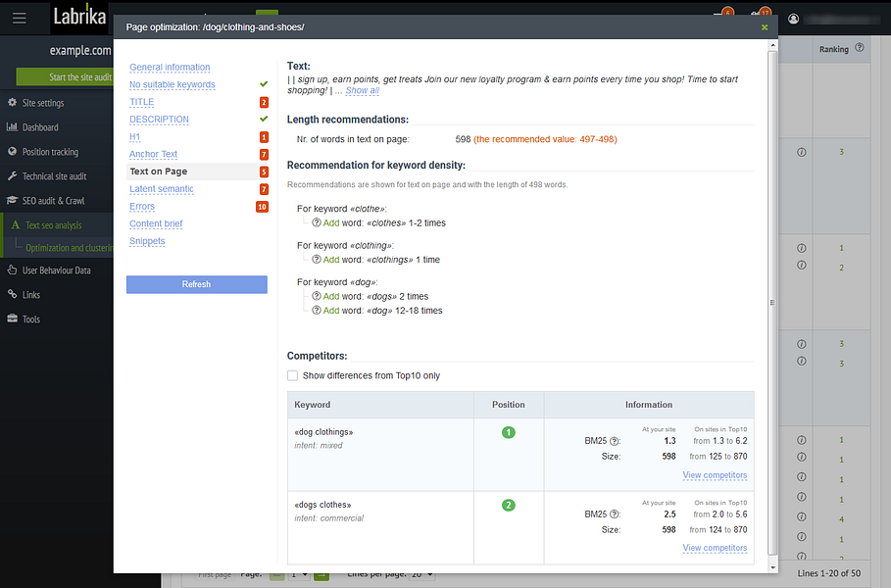Open the hamburger menu icon
Screen dimensions: 891x588
click(x=20, y=19)
